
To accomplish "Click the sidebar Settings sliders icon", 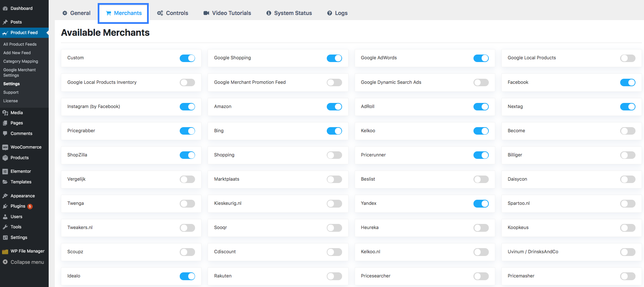I will tap(5, 238).
